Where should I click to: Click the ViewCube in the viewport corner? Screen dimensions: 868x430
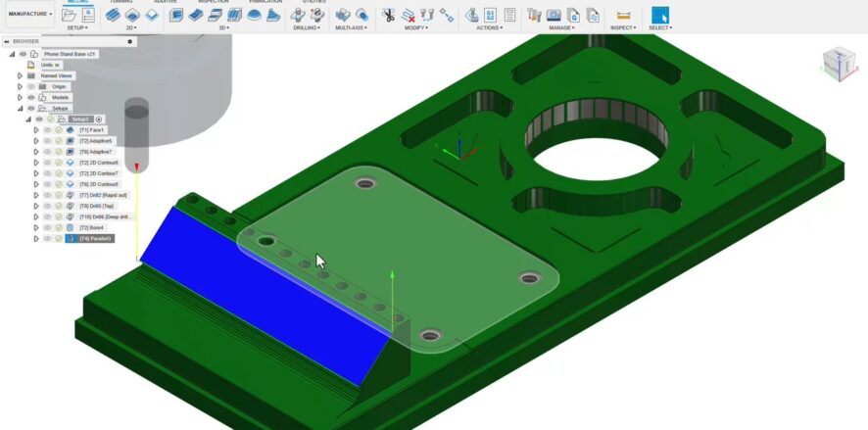click(x=837, y=65)
